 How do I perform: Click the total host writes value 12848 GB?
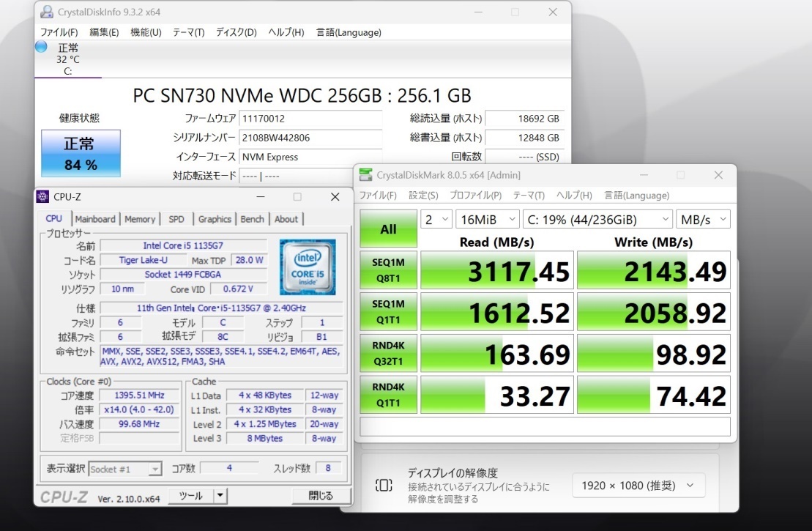coord(524,137)
